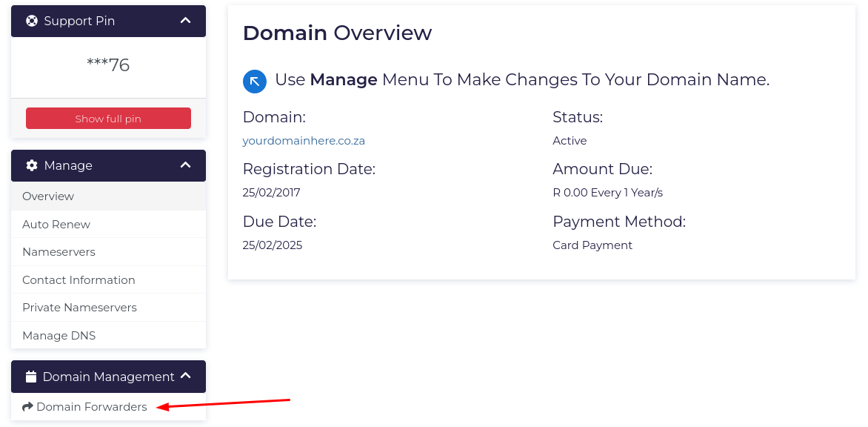Click the Domain Overview heading
868x427 pixels.
pos(337,33)
